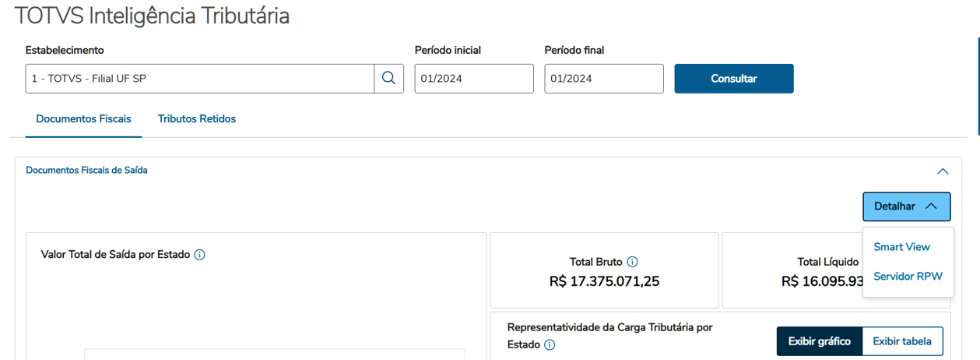Click the Total Bruto value card
Image resolution: width=980 pixels, height=360 pixels.
coord(604,271)
